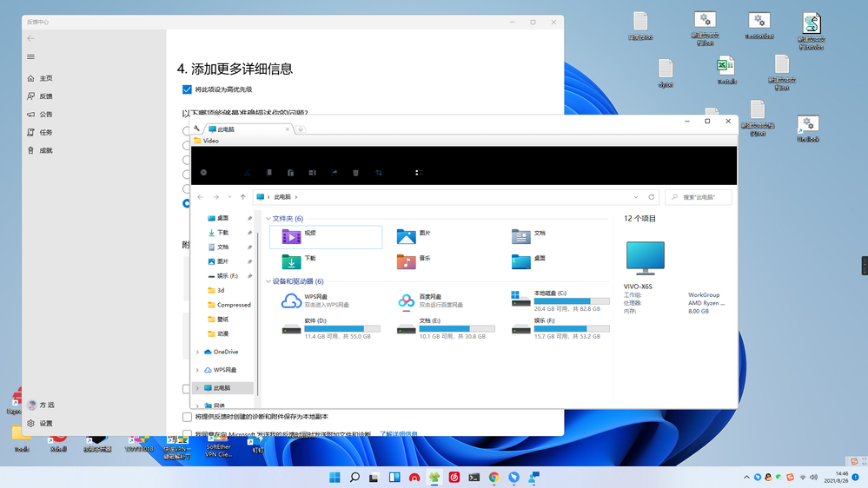Collapse the 文件夹 (6) group
868x488 pixels.
(x=268, y=219)
